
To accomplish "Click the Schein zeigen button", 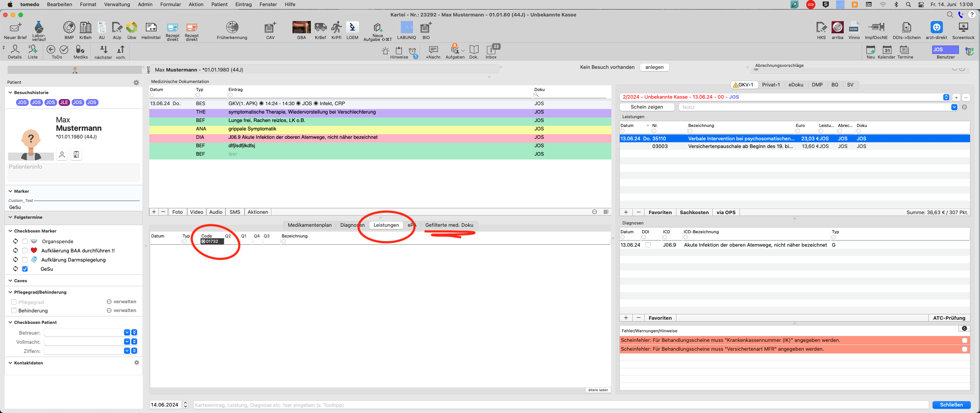I will point(647,107).
